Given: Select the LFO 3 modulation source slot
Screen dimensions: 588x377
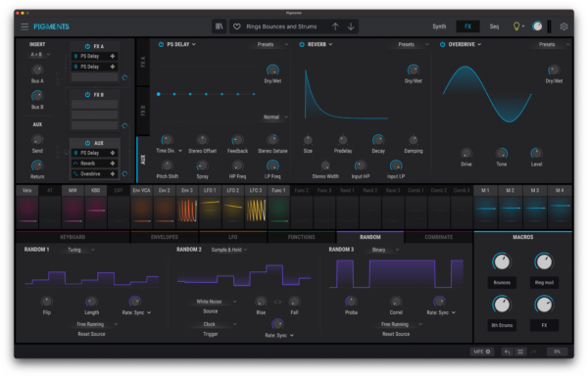Looking at the screenshot, I should [256, 206].
